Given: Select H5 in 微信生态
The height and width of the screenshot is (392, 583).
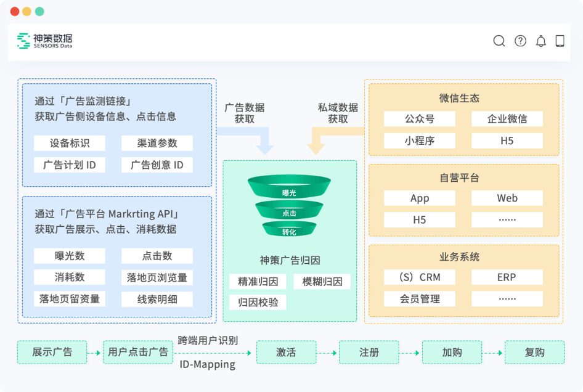Looking at the screenshot, I should (507, 141).
